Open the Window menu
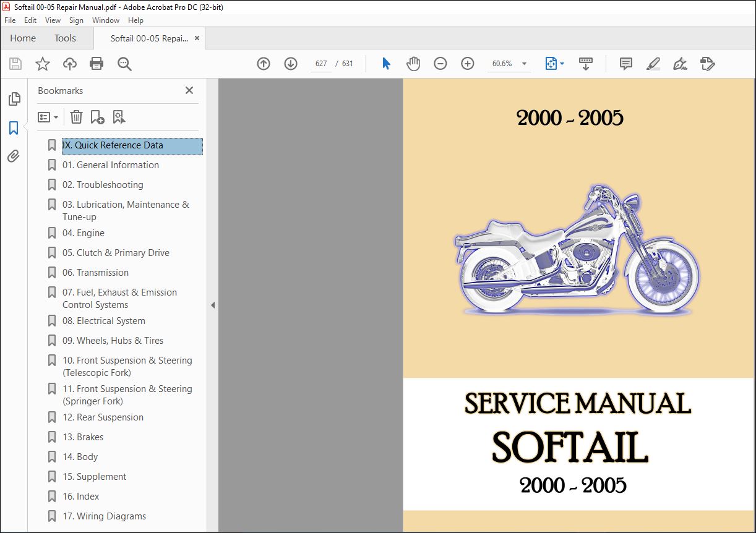Image resolution: width=756 pixels, height=533 pixels. point(106,20)
